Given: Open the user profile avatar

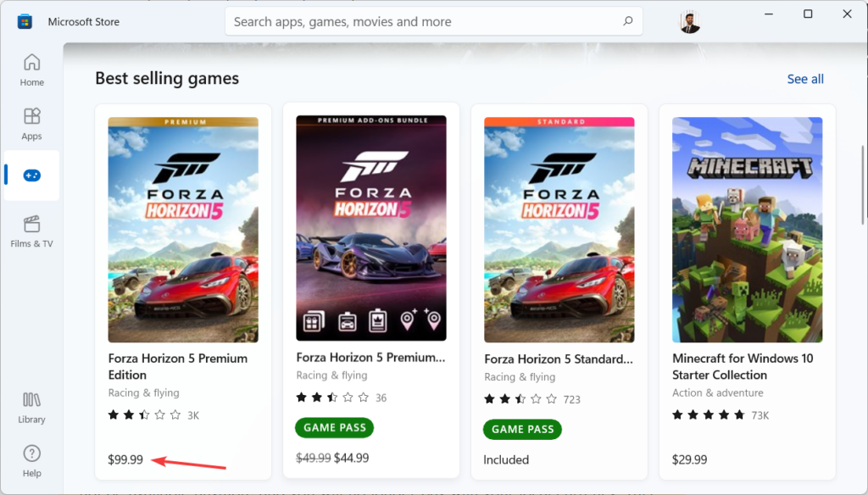Looking at the screenshot, I should (689, 20).
